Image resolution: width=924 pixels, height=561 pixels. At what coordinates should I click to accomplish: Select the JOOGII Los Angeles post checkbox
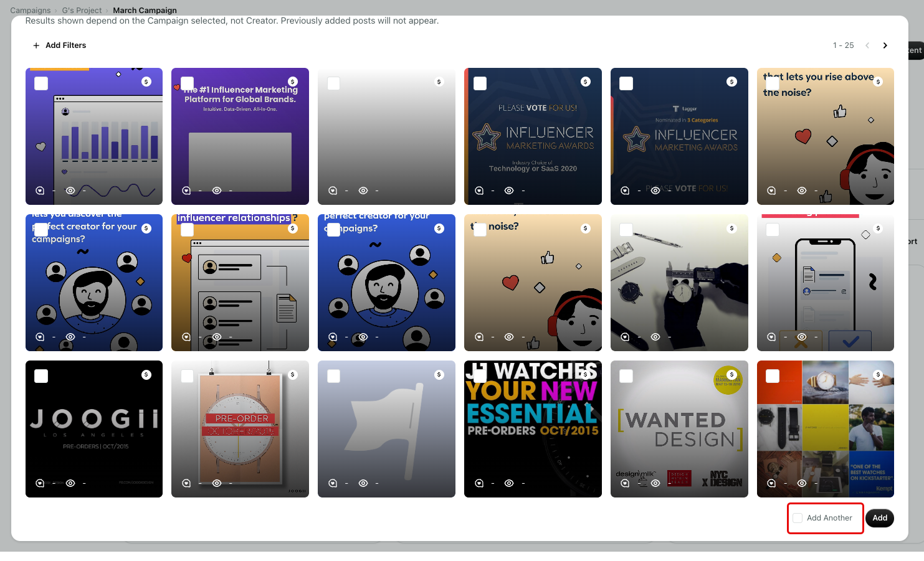click(41, 376)
